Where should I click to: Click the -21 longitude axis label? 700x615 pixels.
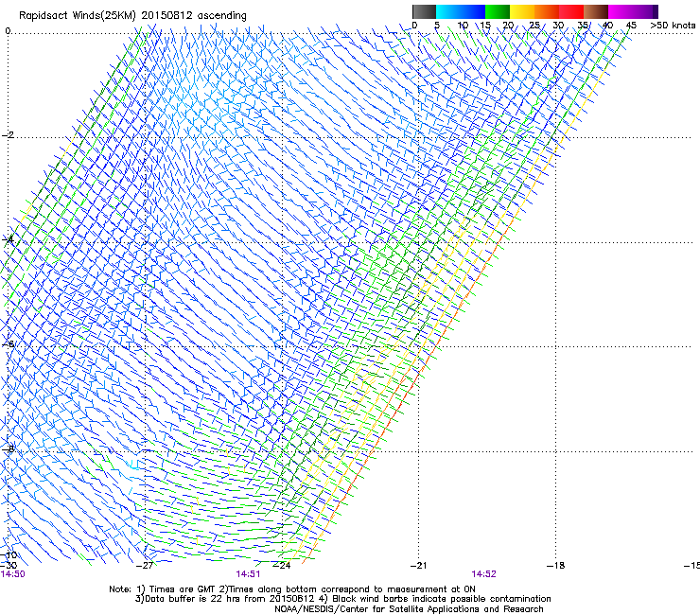point(418,566)
